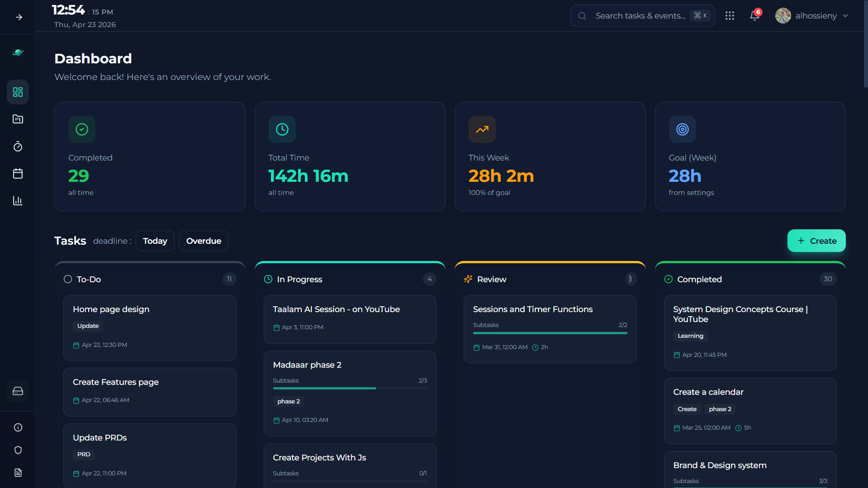The width and height of the screenshot is (868, 488).
Task: Click Sessions and Timer Functions progress bar
Action: click(550, 333)
